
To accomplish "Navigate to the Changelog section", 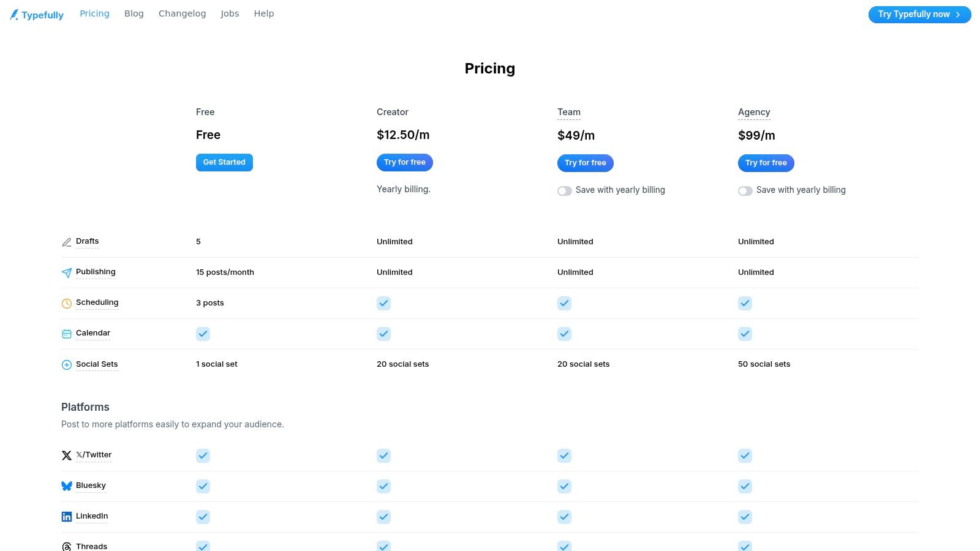I will tap(182, 13).
